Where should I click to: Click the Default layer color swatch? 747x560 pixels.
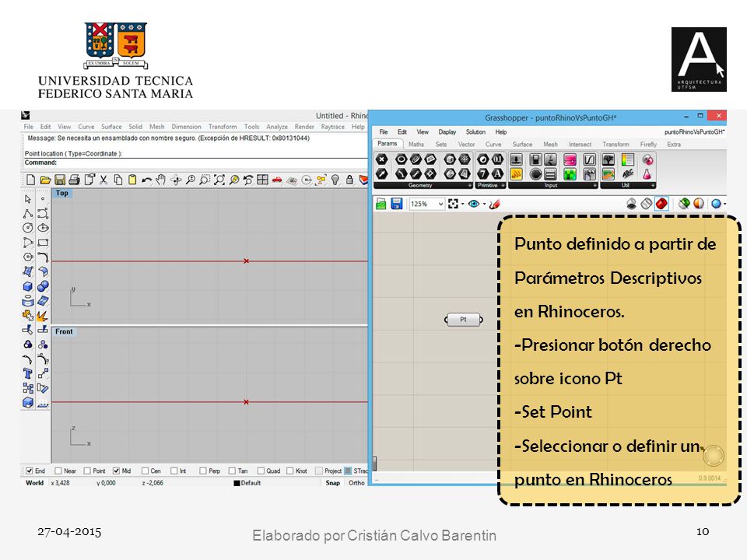pos(237,483)
